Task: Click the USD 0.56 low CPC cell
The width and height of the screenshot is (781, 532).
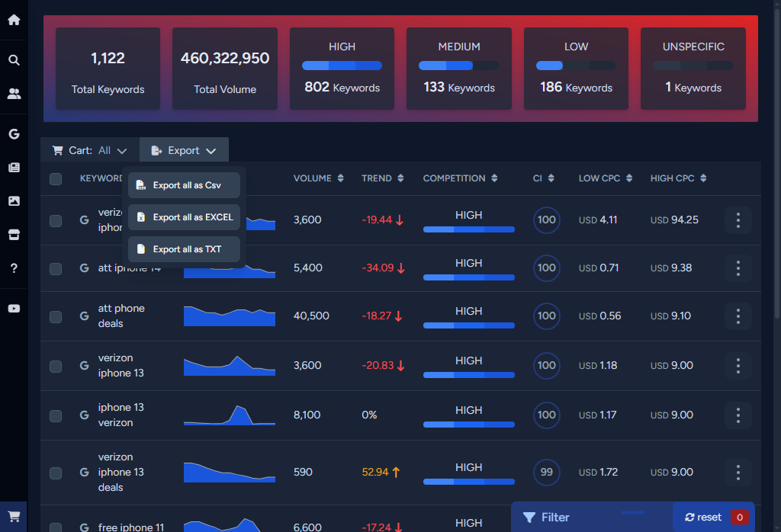Action: [599, 316]
